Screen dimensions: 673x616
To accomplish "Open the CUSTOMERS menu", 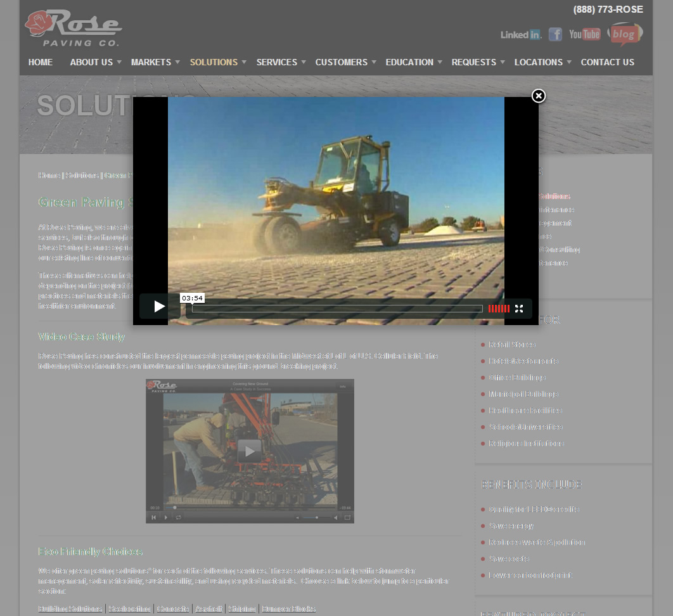I will click(341, 62).
